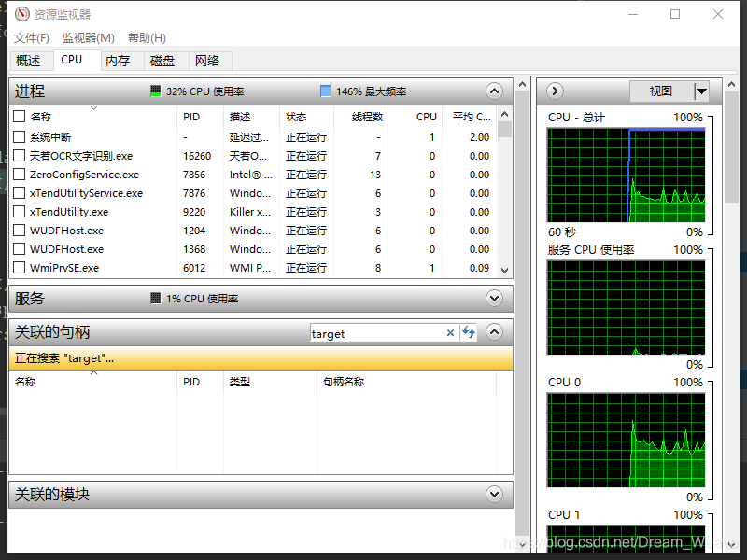This screenshot has width=747, height=560.
Task: Click the 关联的模块 section header
Action: [261, 495]
